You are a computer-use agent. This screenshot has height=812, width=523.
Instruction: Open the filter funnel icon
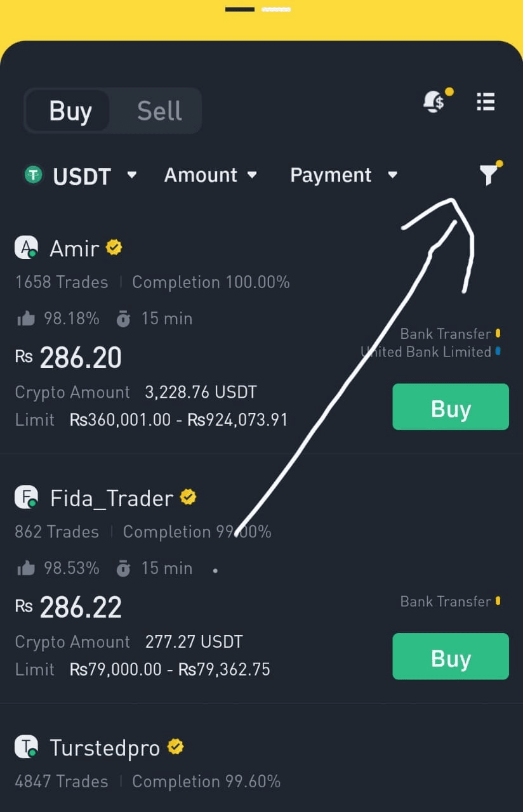(489, 174)
